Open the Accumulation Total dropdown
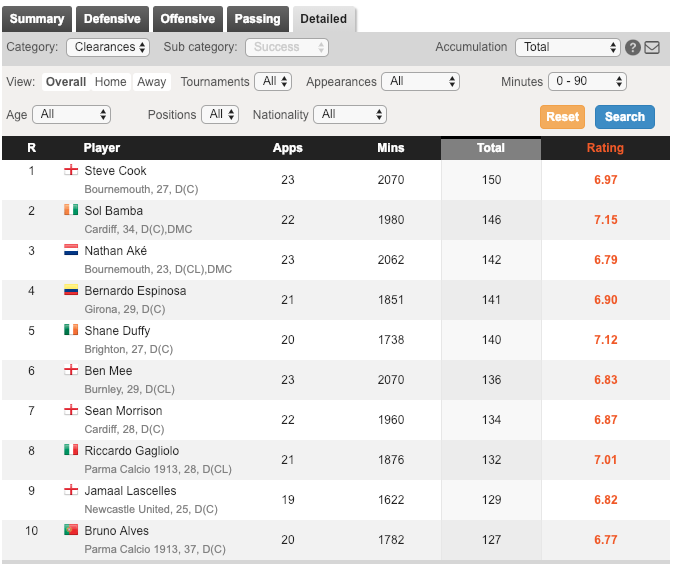673x564 pixels. [568, 47]
